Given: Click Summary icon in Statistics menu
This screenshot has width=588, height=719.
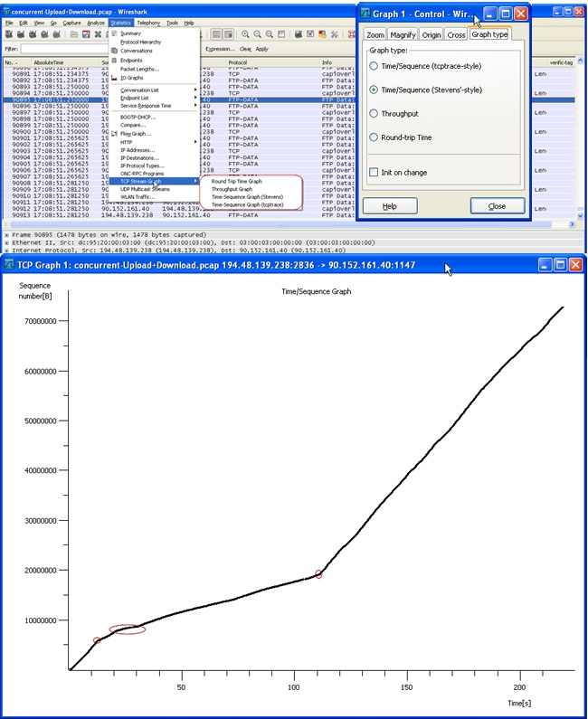Looking at the screenshot, I should click(114, 33).
